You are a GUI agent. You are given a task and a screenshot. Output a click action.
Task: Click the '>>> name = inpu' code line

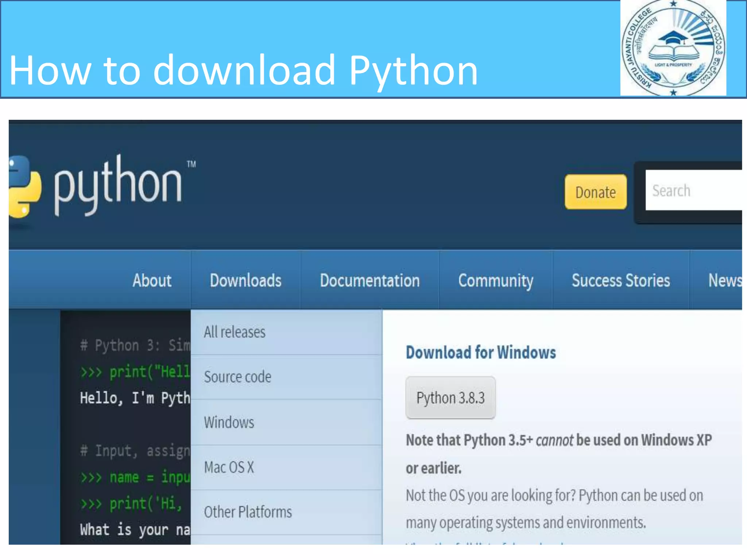pos(135,477)
